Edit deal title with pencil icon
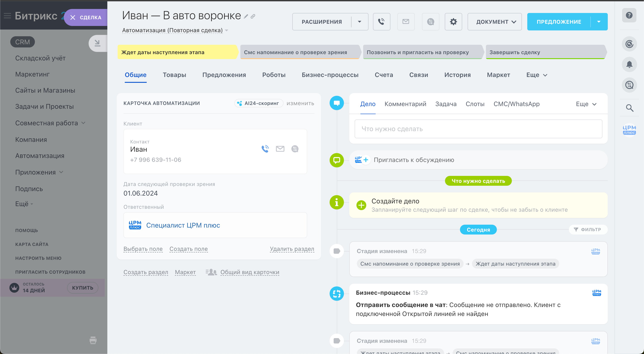 pos(246,17)
